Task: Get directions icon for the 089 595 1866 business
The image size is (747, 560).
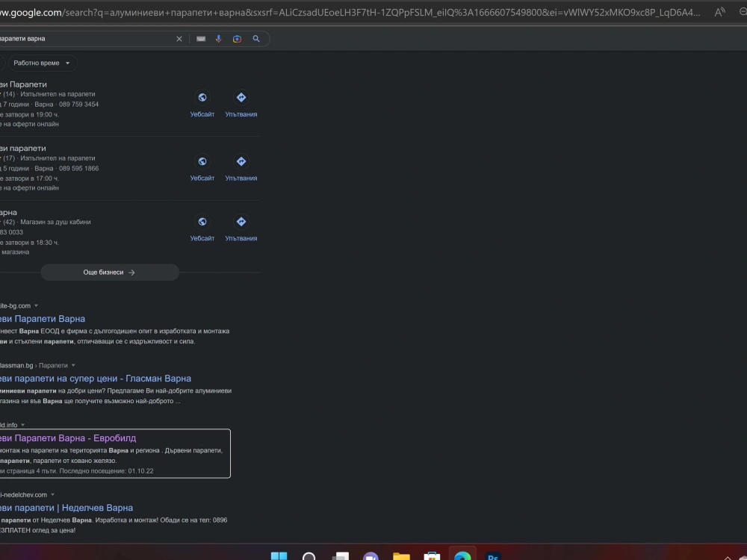Action: click(241, 161)
